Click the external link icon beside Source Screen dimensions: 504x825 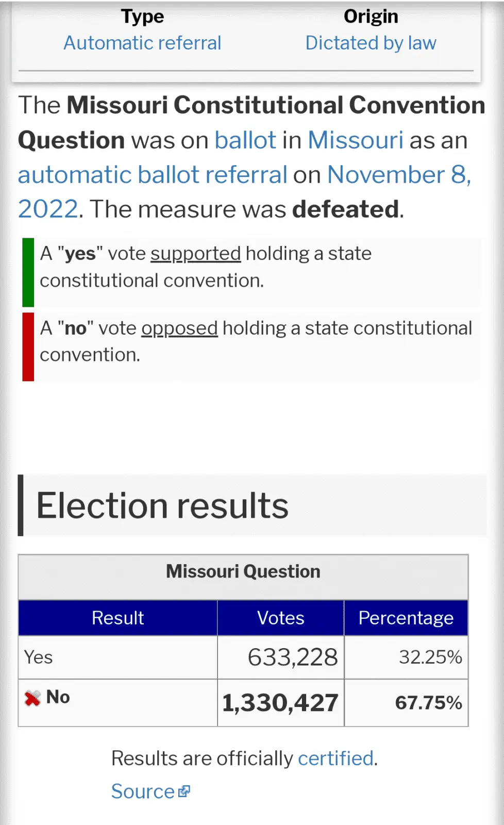184,791
